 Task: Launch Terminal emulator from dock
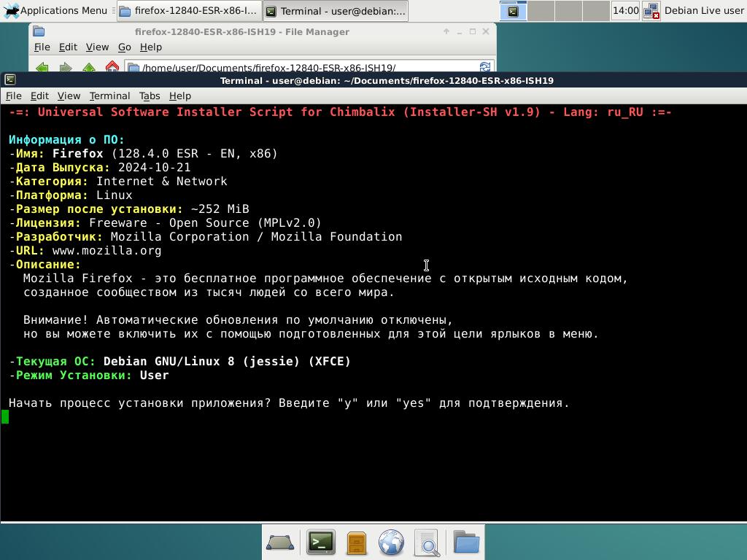(321, 542)
